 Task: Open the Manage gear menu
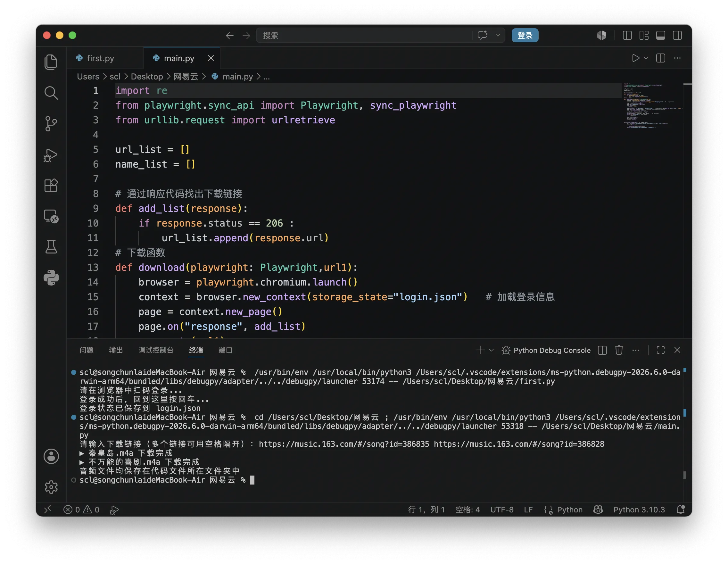coord(51,487)
